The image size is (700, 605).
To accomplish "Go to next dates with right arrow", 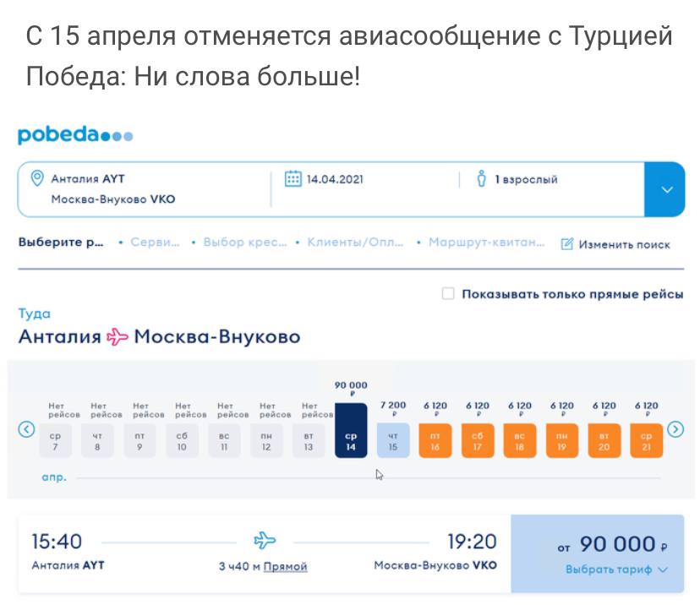I will coord(675,429).
